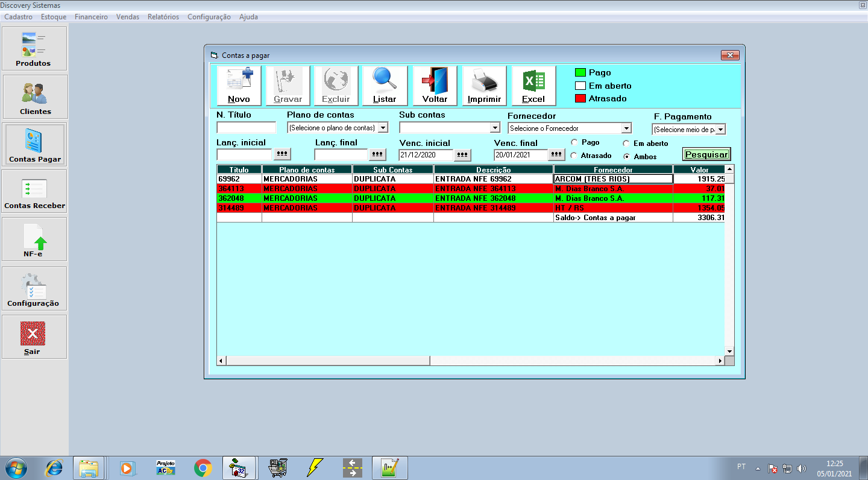
Task: Launch Google Chrome from the taskbar
Action: (x=203, y=468)
